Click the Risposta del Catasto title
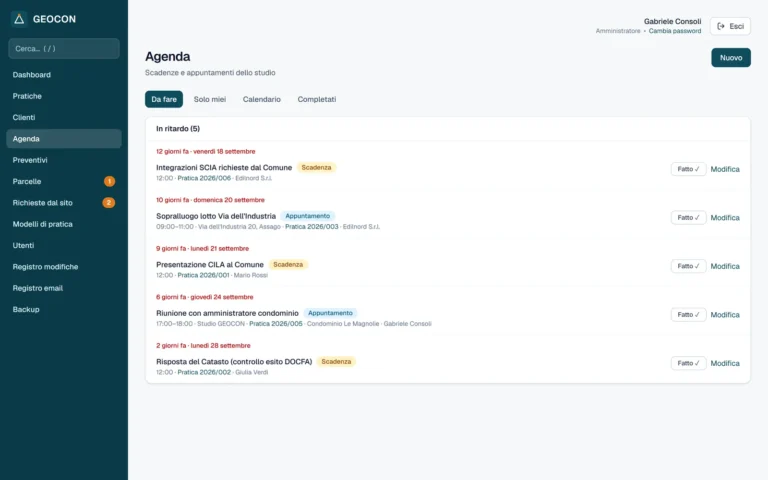The image size is (768, 480). pyautogui.click(x=234, y=361)
